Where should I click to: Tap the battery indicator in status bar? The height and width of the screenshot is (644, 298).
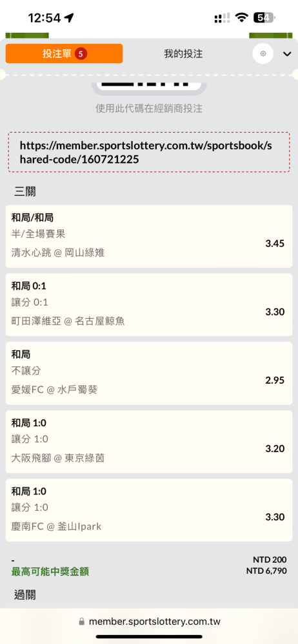(x=265, y=17)
